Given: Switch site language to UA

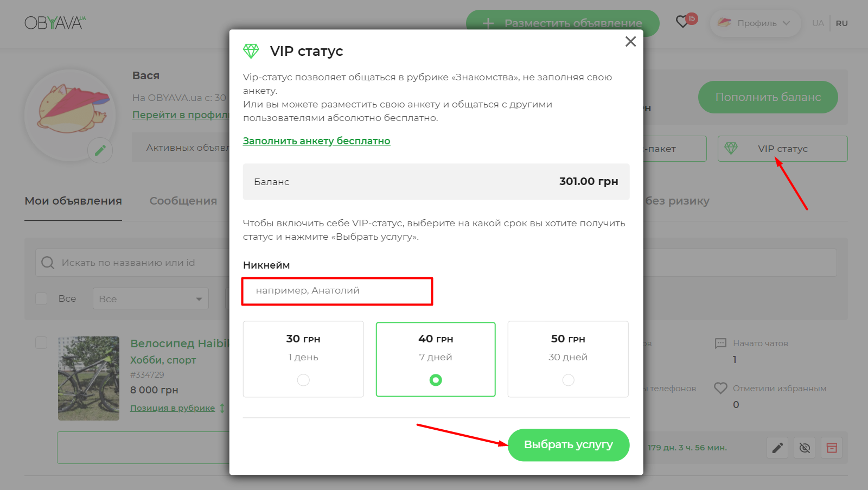Looking at the screenshot, I should (818, 23).
